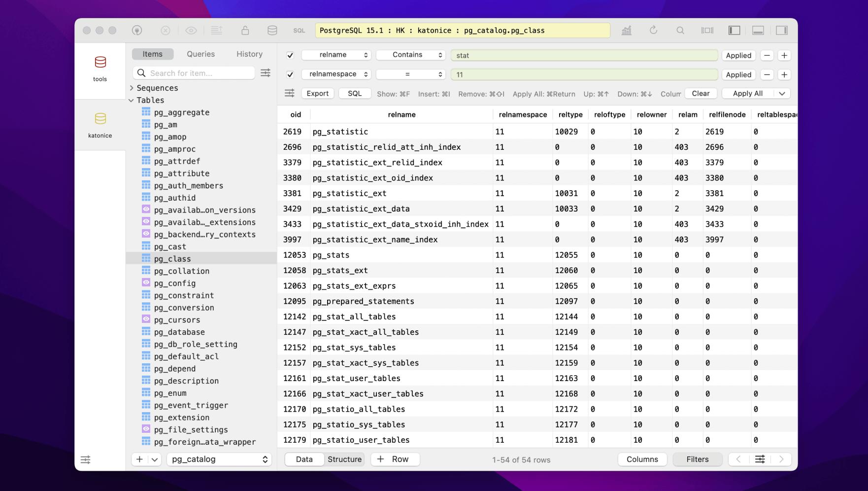The width and height of the screenshot is (868, 491).
Task: Export the query results
Action: [x=317, y=93]
